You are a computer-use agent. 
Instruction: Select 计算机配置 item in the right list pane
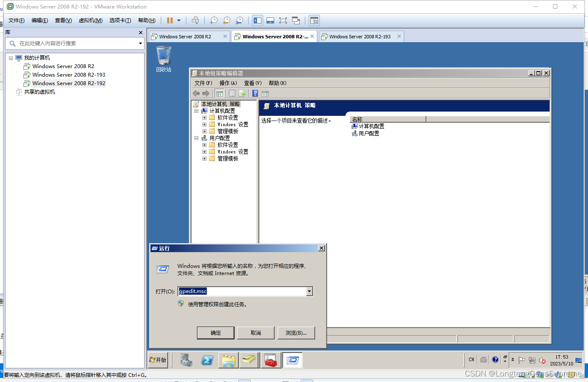click(x=368, y=126)
